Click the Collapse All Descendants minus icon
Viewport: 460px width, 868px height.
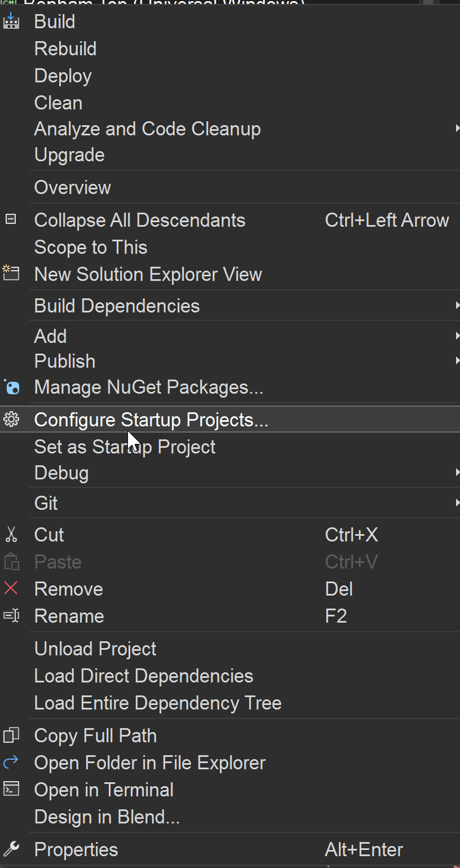11,219
